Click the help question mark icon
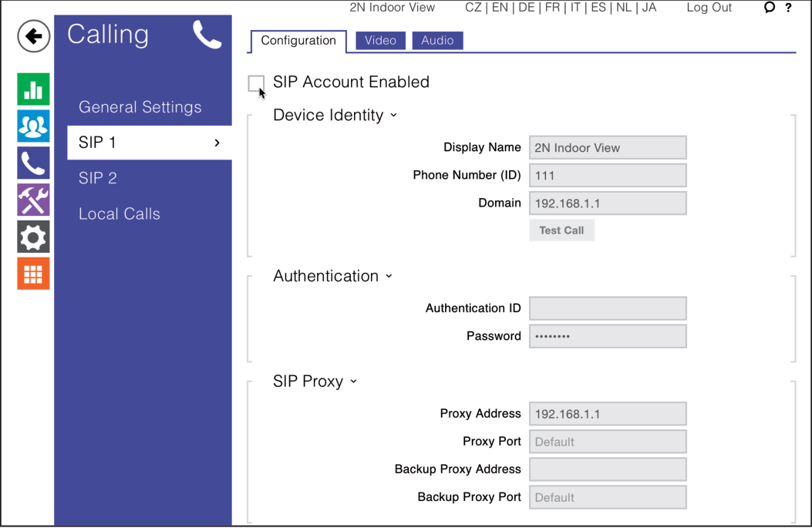 [788, 8]
